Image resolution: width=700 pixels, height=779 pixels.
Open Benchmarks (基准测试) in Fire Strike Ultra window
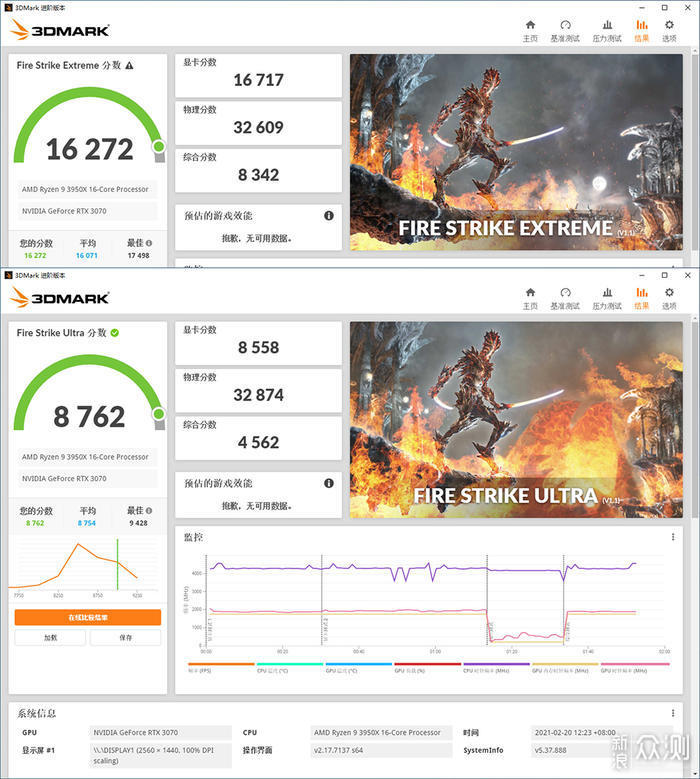tap(565, 298)
